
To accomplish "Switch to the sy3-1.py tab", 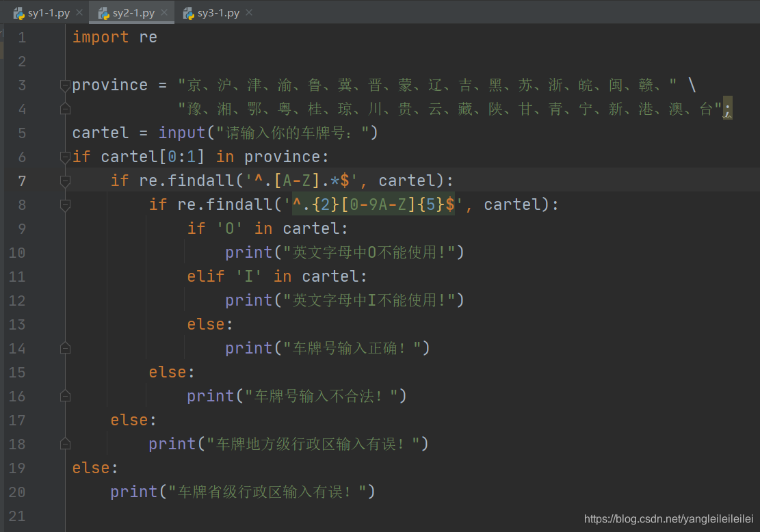I will (x=218, y=13).
